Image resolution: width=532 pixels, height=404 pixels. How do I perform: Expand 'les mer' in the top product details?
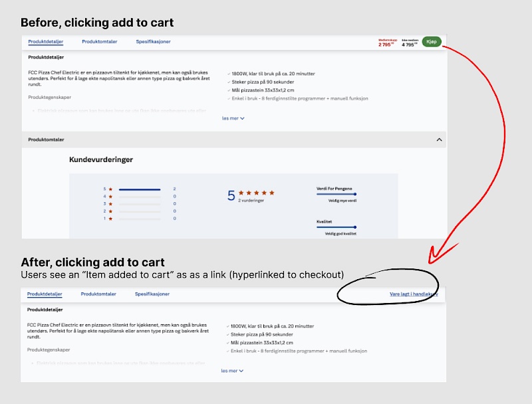[x=233, y=118]
